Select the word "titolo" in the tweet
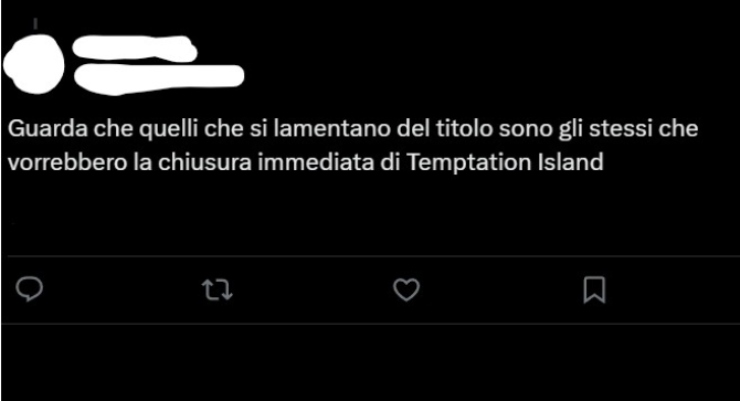The width and height of the screenshot is (740, 401). pos(464,128)
